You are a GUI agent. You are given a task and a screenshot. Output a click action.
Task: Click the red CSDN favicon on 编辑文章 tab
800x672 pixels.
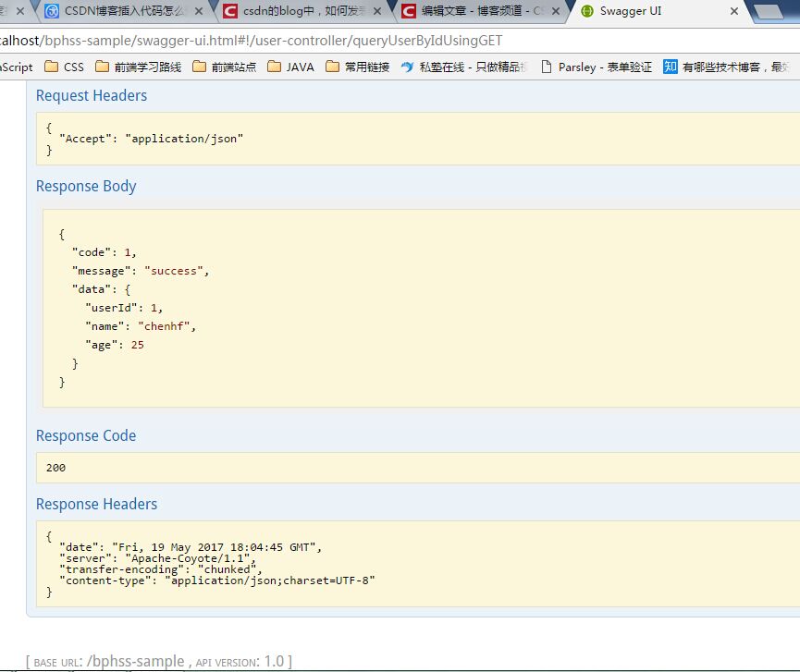click(x=409, y=11)
